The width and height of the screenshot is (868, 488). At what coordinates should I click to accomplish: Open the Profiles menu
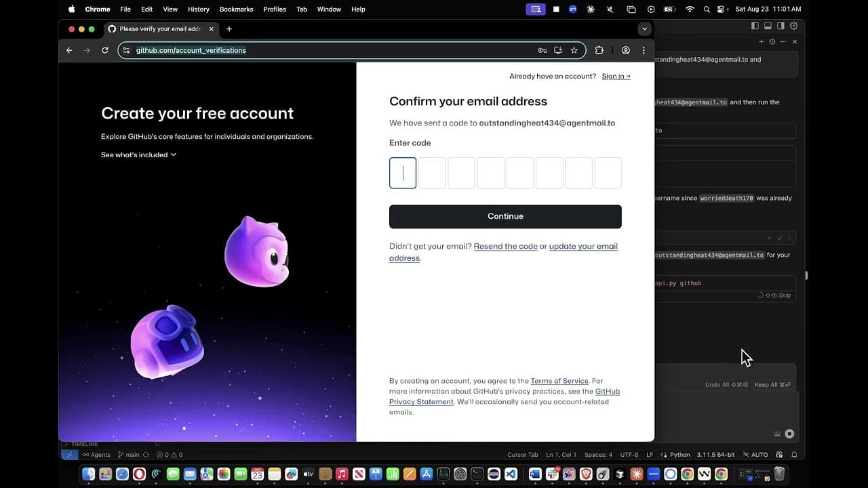275,9
